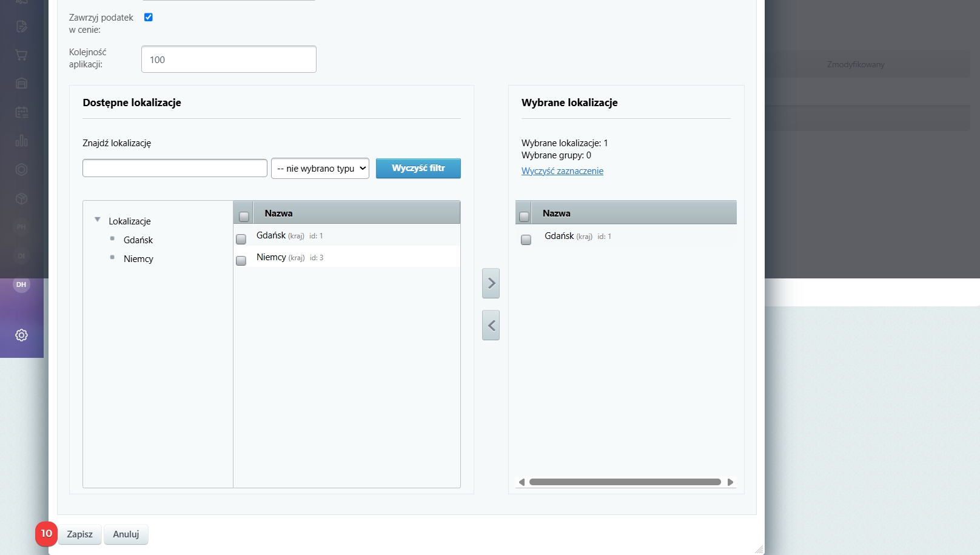Click the right arrow to add locations
The height and width of the screenshot is (555, 980).
point(491,283)
